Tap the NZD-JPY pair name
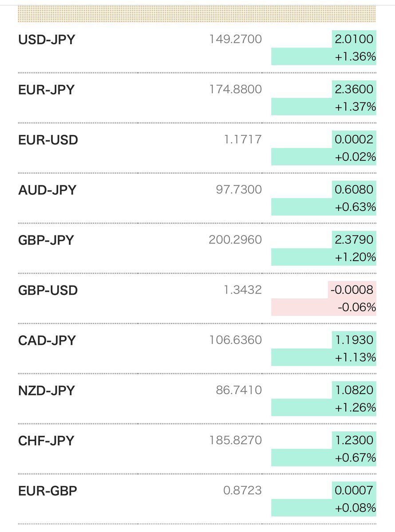Screen dimensions: 395x532 [47, 391]
